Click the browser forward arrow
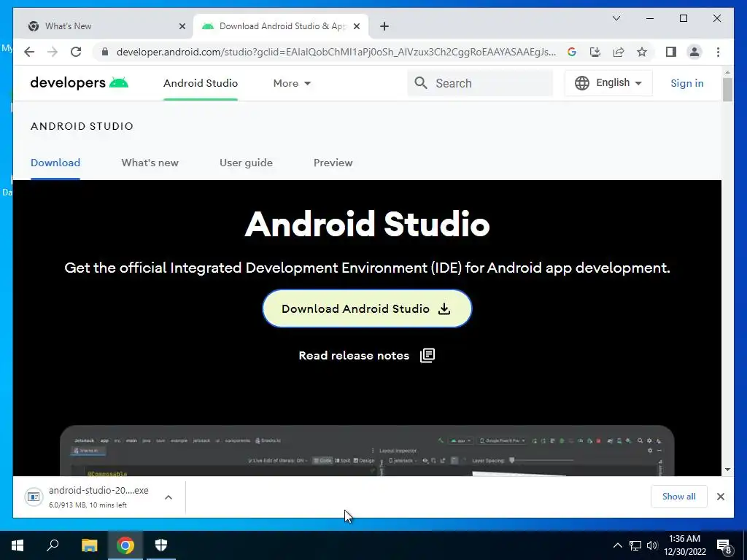The height and width of the screenshot is (560, 747). click(x=53, y=52)
